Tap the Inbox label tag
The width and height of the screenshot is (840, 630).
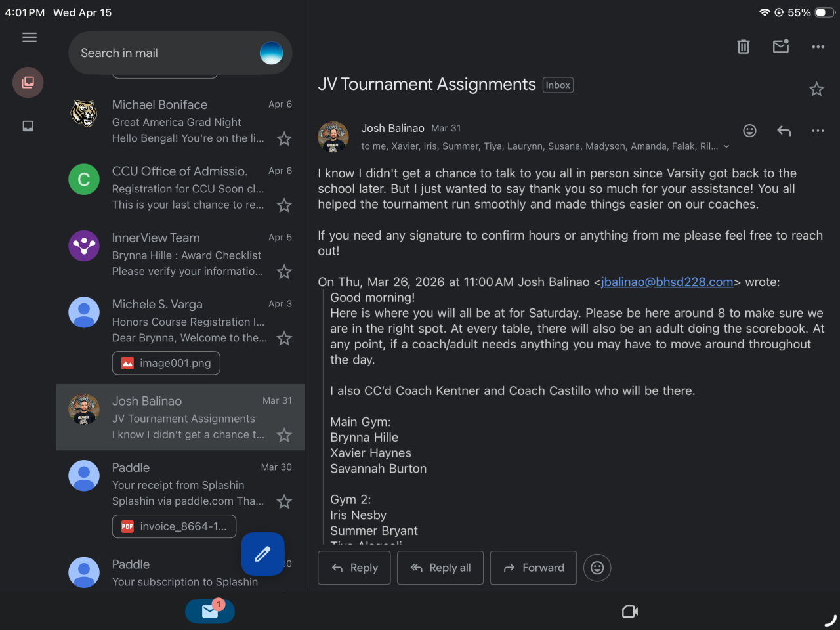[x=558, y=85]
